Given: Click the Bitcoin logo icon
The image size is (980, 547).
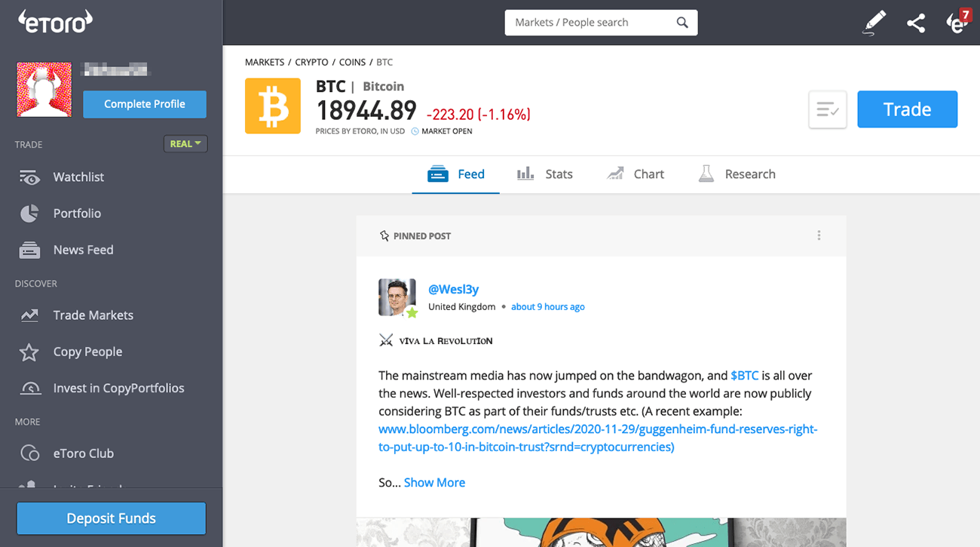Looking at the screenshot, I should (273, 106).
